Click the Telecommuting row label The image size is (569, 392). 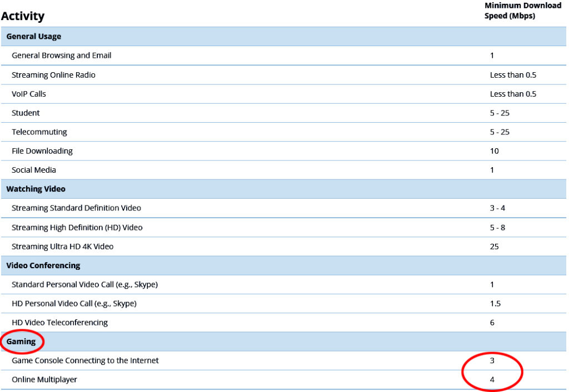tap(39, 132)
